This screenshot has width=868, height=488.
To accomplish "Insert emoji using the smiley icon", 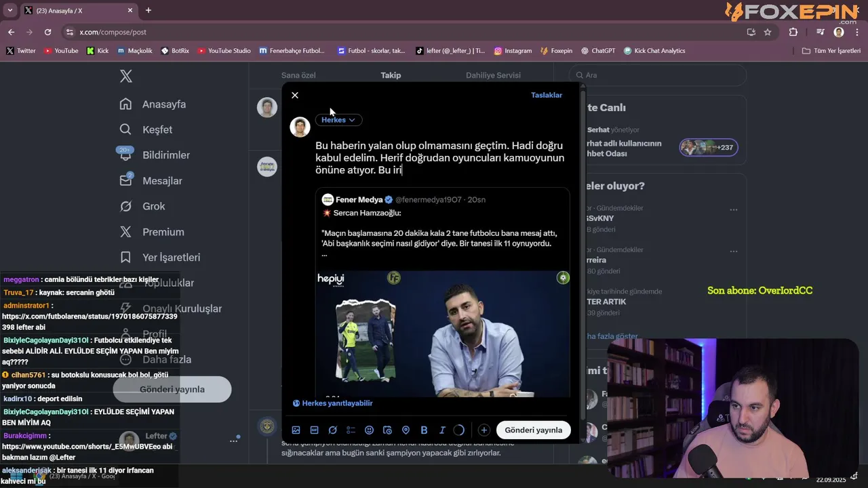I will coord(369,430).
